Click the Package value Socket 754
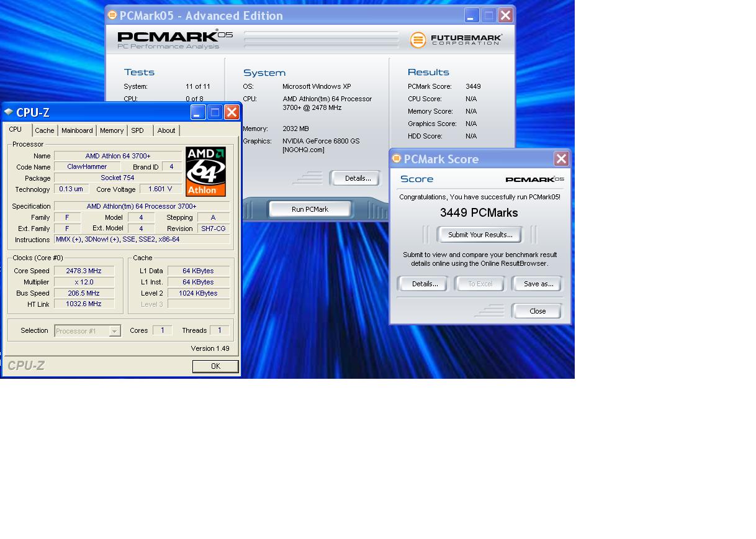 [118, 178]
